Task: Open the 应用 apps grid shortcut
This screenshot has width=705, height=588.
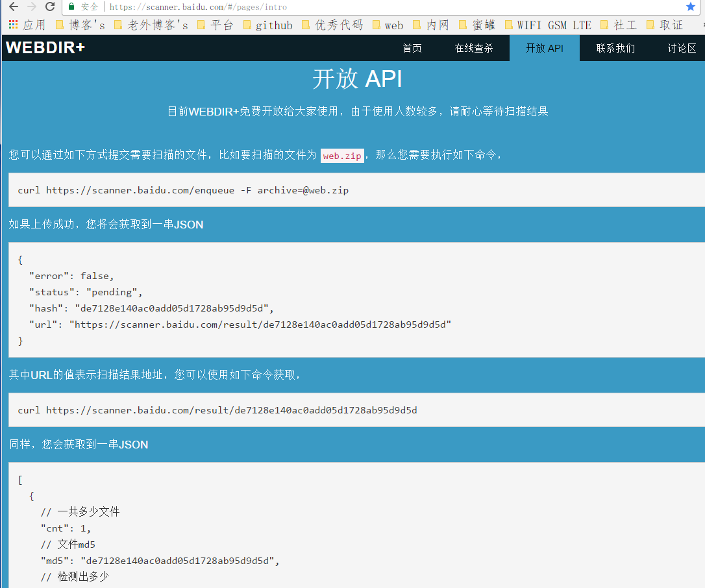Action: coord(27,25)
